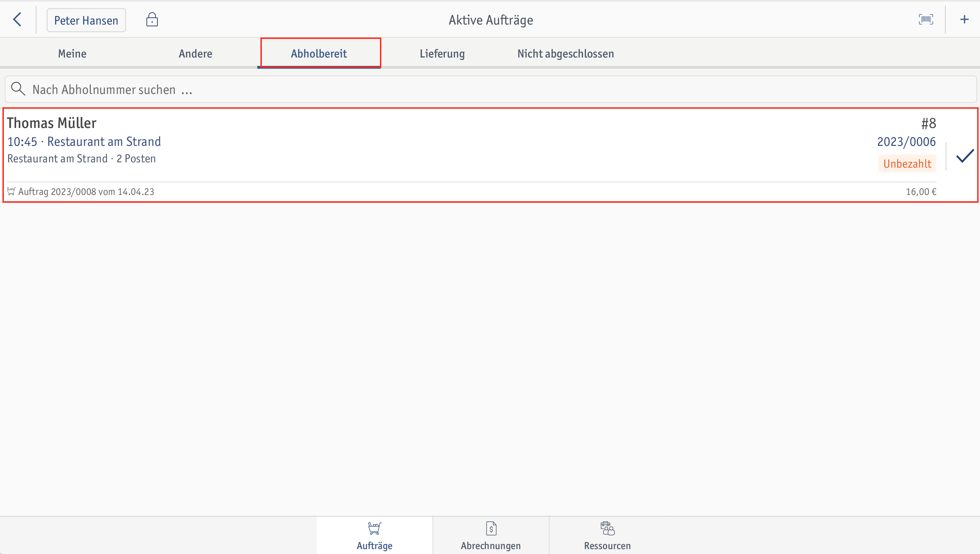980x554 pixels.
Task: Open the Thomas Müller order entry
Action: (490, 155)
